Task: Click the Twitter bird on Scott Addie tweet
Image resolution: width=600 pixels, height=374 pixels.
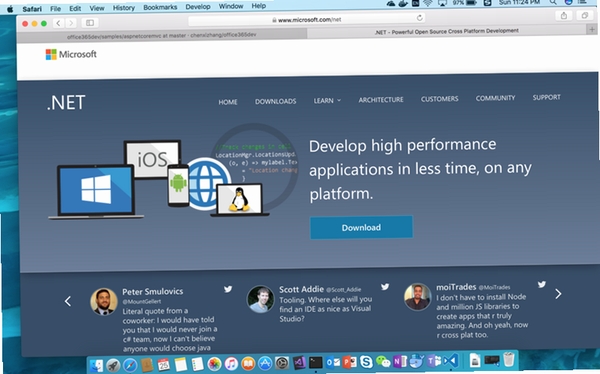Action: [x=385, y=286]
